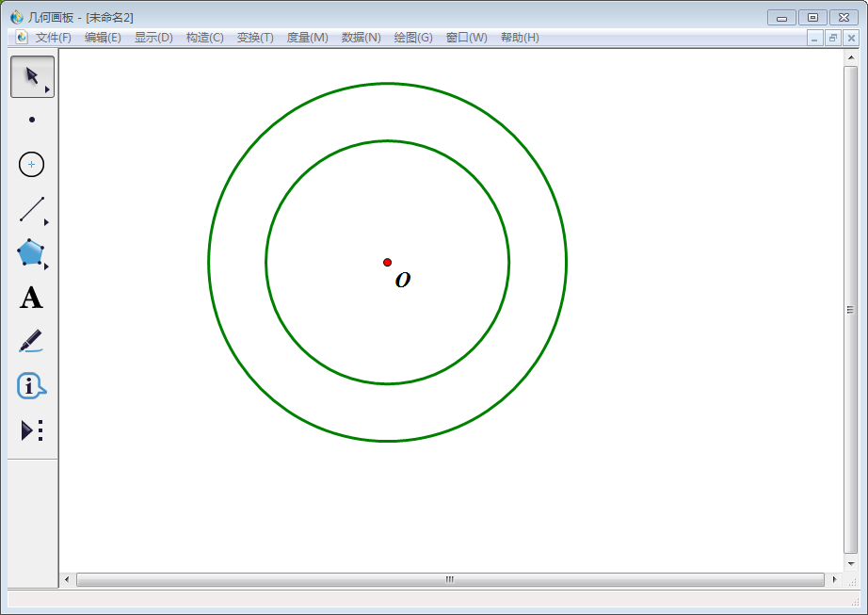This screenshot has height=615, width=868.
Task: Click the horizontal scrollbar right arrow
Action: tap(833, 579)
